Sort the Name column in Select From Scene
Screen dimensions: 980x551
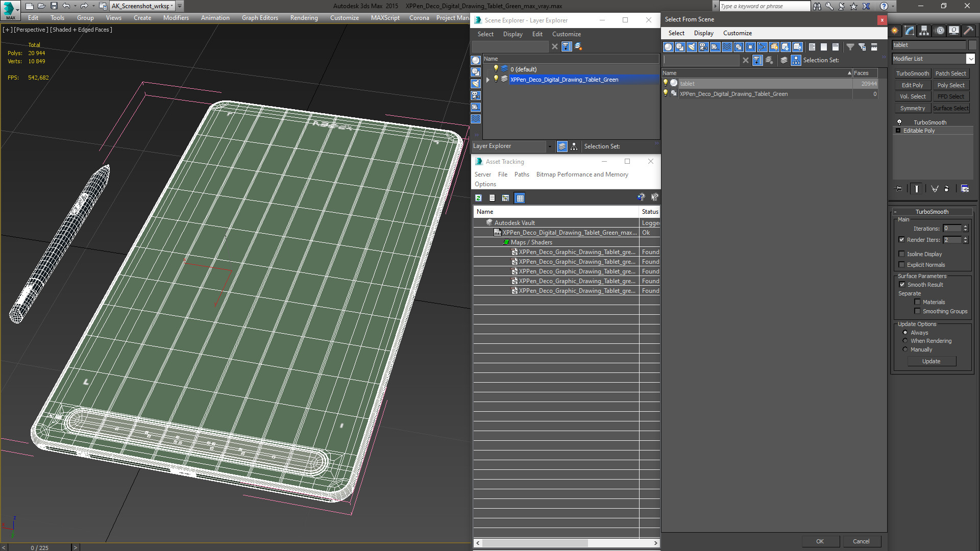757,73
